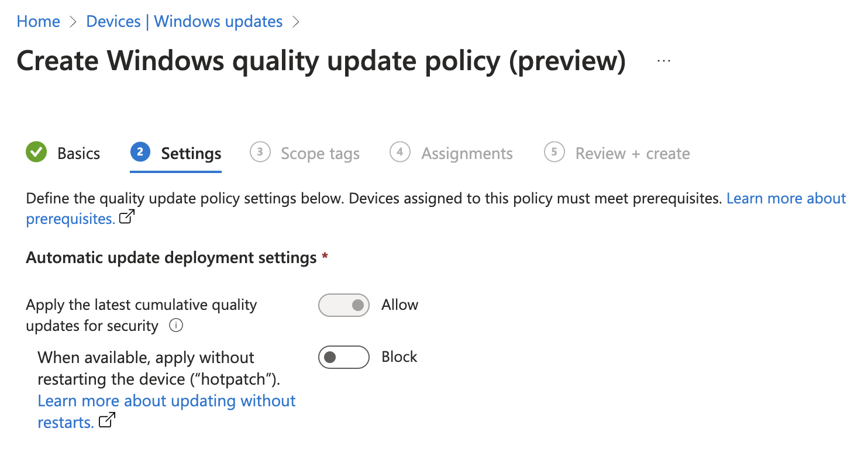This screenshot has height=463, width=868.
Task: Switch to the Basics tab
Action: [78, 154]
